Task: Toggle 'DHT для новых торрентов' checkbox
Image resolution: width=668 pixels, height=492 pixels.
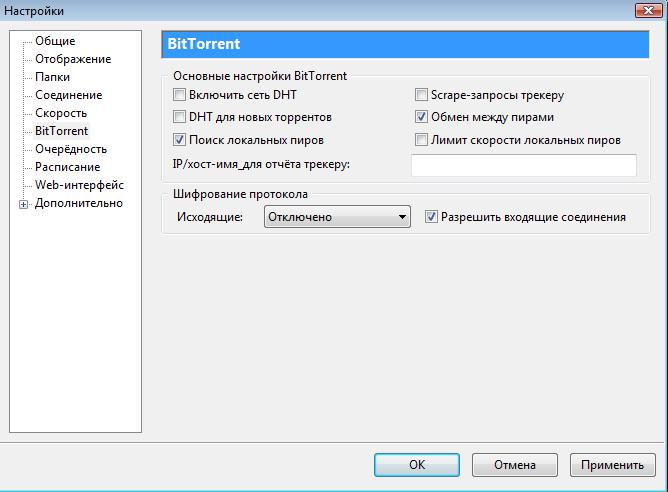Action: (179, 117)
